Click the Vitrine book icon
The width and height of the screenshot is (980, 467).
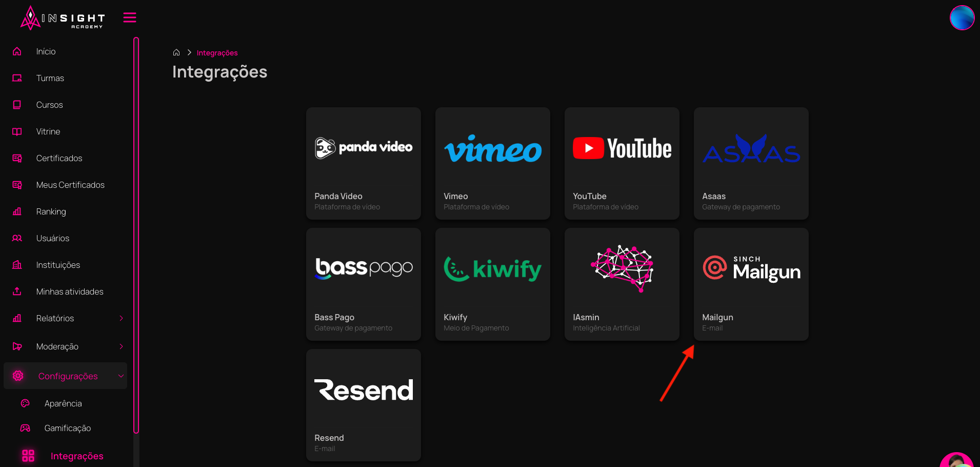tap(17, 131)
